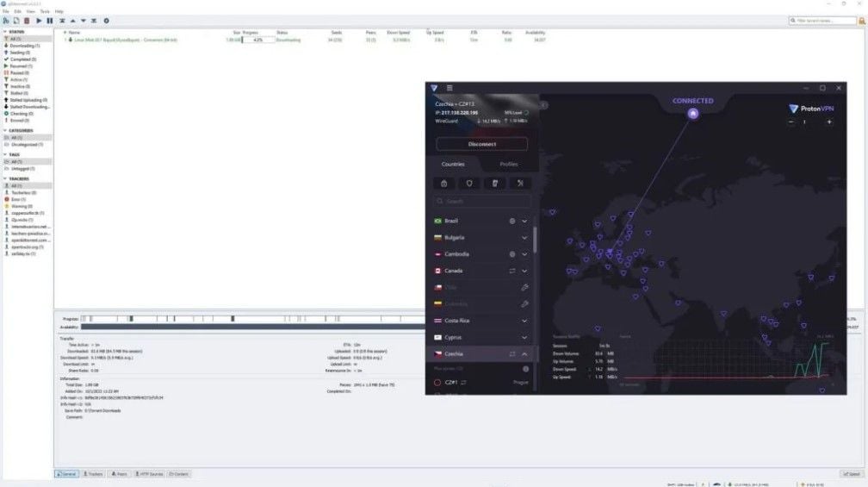The width and height of the screenshot is (868, 487).
Task: Select the Uncategorized (1) category filter
Action: coord(27,145)
